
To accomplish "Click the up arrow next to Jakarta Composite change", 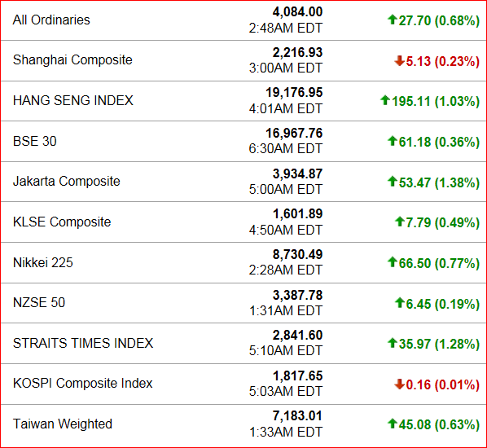I will coord(393,181).
